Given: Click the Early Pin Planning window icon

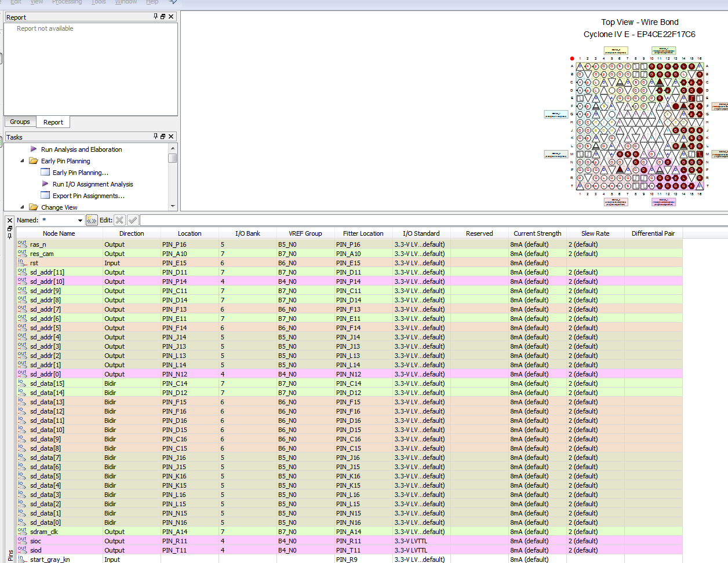Looking at the screenshot, I should 45,173.
